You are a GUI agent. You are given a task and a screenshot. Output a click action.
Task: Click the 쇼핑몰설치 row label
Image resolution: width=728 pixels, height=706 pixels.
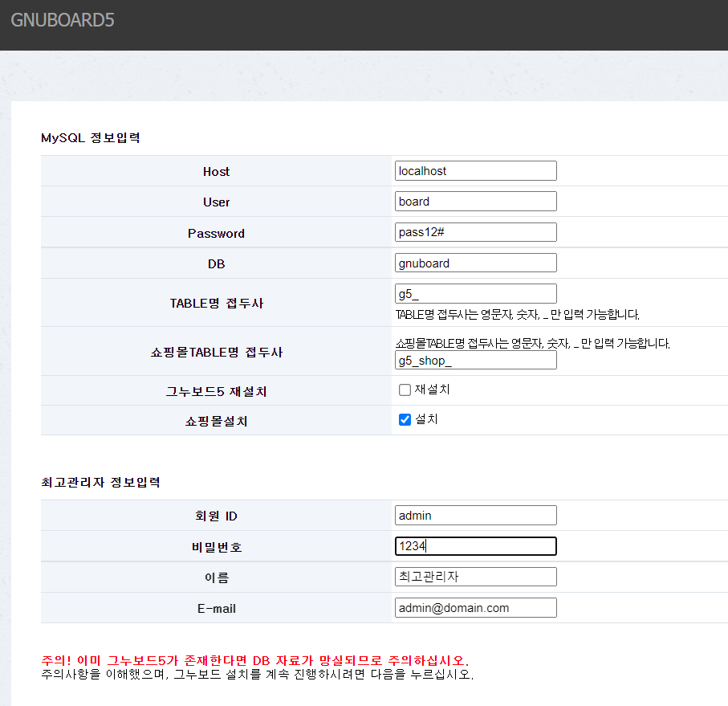(217, 422)
